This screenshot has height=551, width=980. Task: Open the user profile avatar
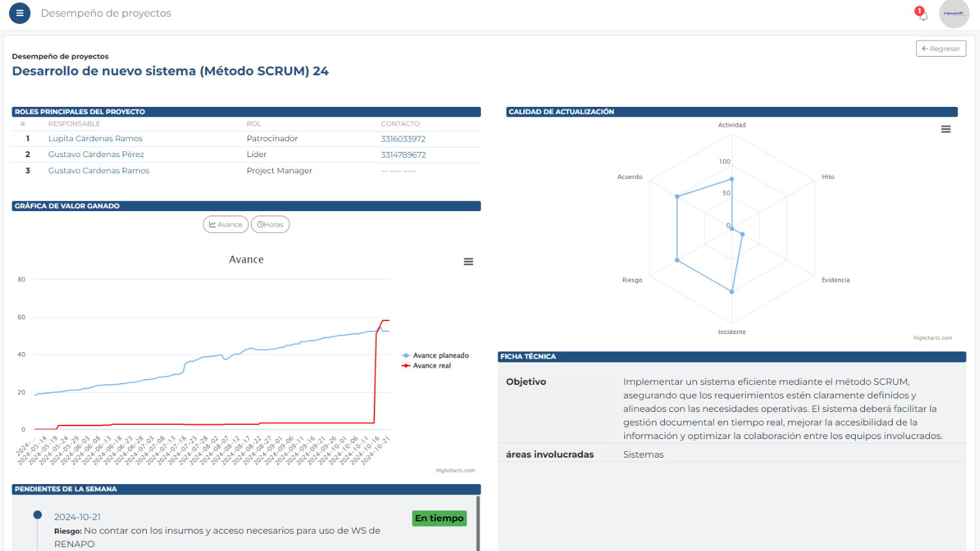[954, 14]
